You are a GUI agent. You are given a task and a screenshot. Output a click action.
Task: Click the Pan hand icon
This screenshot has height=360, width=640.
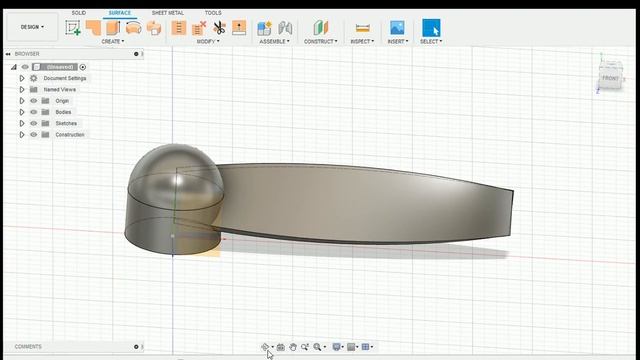click(x=293, y=347)
